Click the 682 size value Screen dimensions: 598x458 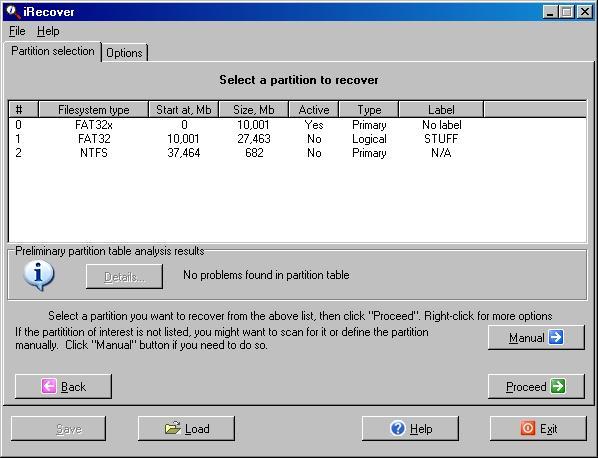(x=254, y=153)
